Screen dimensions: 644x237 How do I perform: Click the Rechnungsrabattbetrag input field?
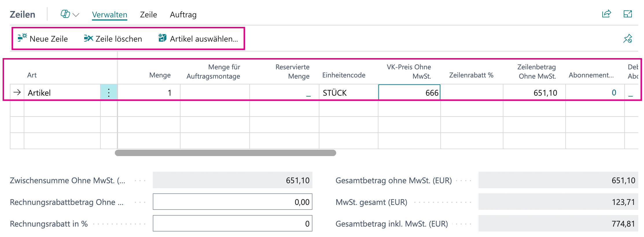click(233, 202)
